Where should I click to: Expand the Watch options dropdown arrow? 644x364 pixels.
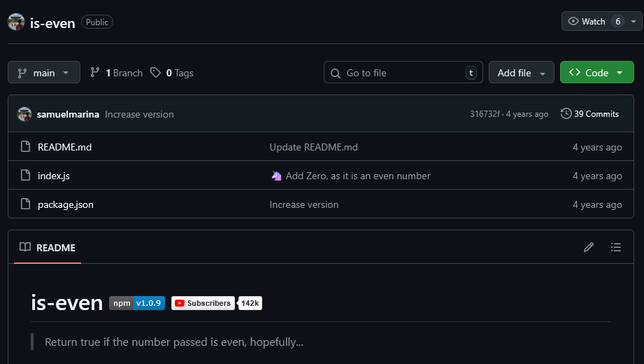[634, 22]
